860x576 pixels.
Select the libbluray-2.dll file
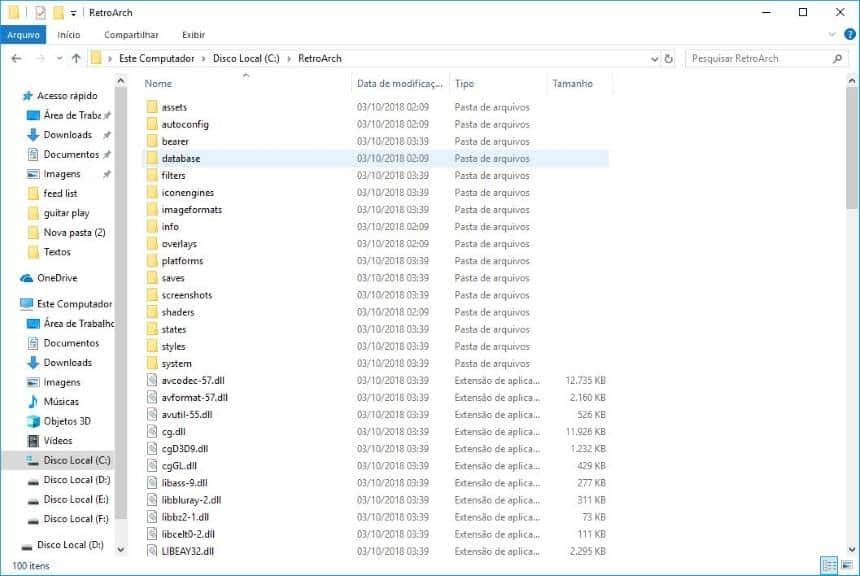click(x=191, y=500)
